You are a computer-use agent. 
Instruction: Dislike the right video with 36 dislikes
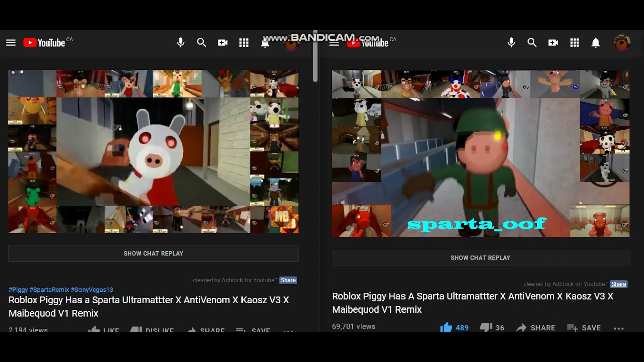click(x=492, y=328)
